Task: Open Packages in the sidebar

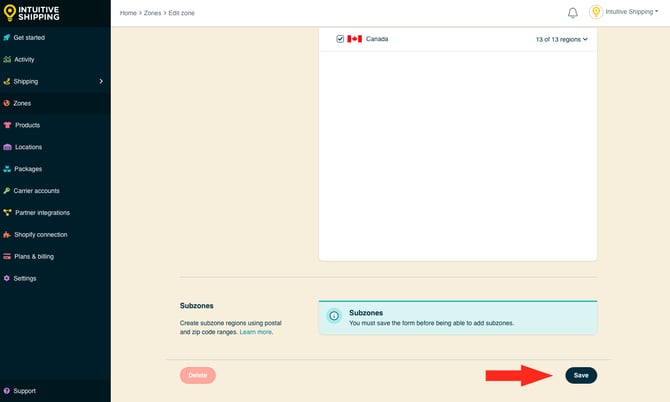Action: (x=28, y=169)
